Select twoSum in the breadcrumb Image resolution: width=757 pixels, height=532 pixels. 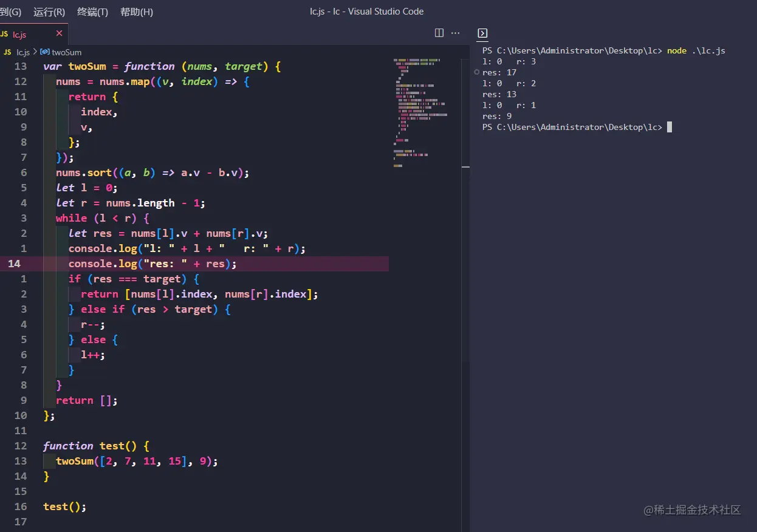point(67,52)
